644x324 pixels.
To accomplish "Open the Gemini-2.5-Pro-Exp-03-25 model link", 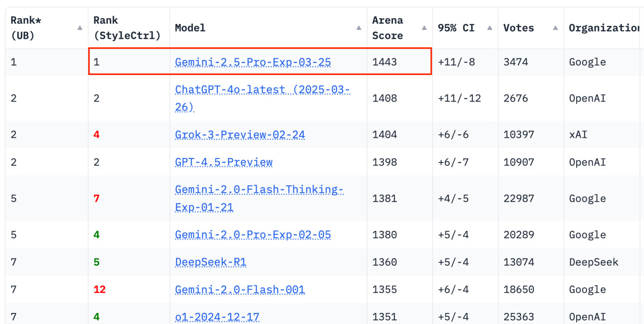I will pyautogui.click(x=253, y=62).
